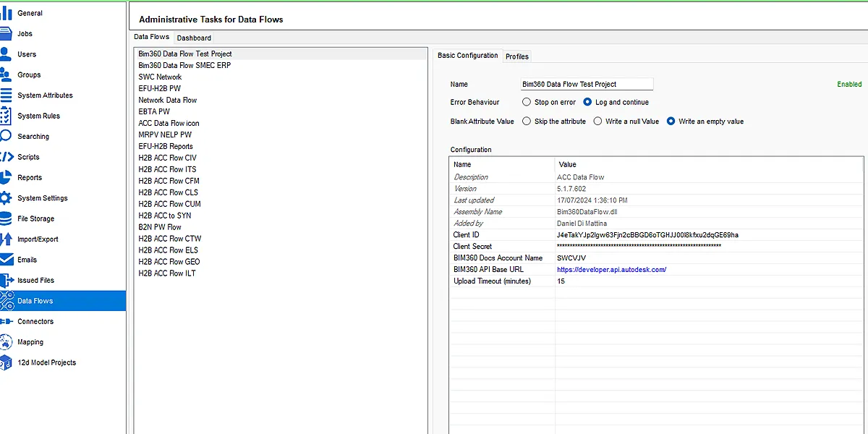Select Bim360 Data Flow Test Project row
Screen dimensions: 868x434
(281, 54)
